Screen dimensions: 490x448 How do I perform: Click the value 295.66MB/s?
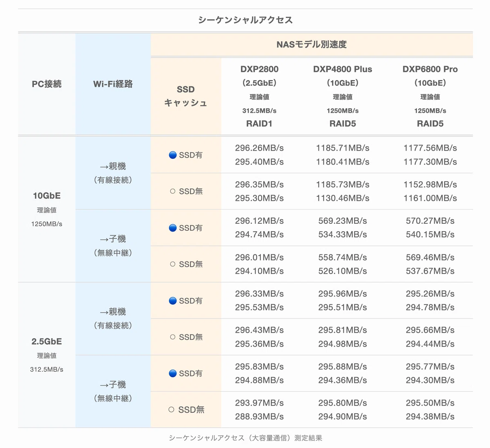[x=430, y=330]
